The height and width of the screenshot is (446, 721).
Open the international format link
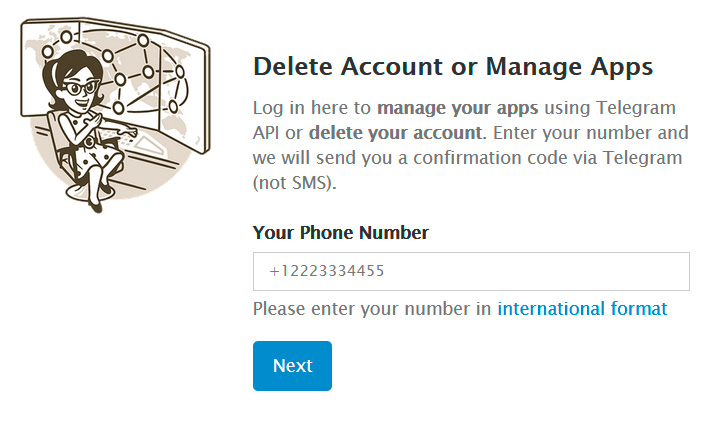coord(582,309)
